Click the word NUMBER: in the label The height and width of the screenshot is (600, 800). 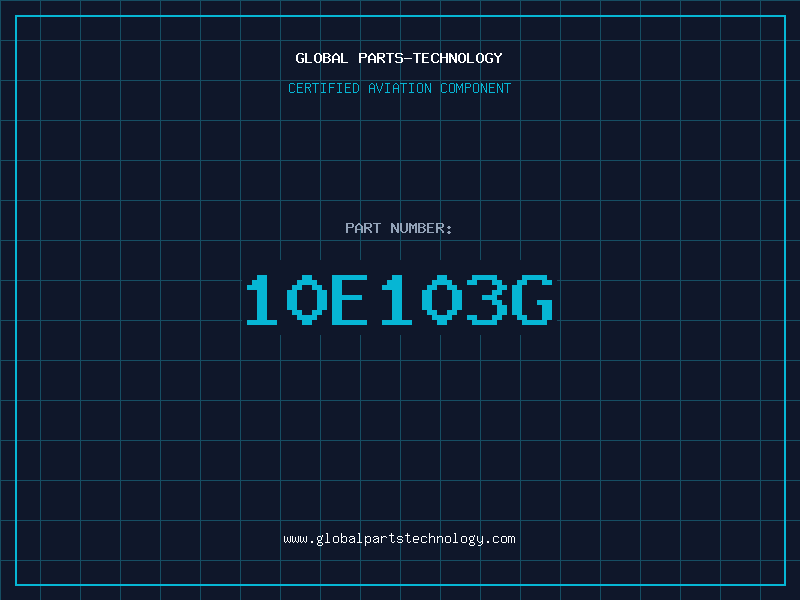click(421, 228)
